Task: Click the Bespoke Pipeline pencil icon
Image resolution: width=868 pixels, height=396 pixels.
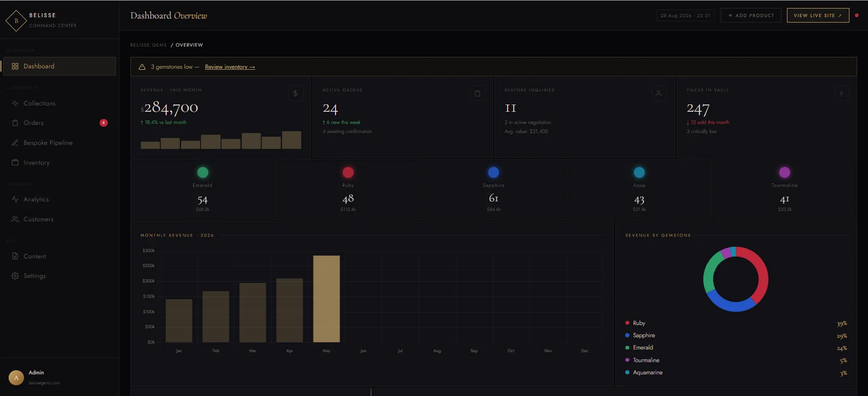Action: (15, 143)
